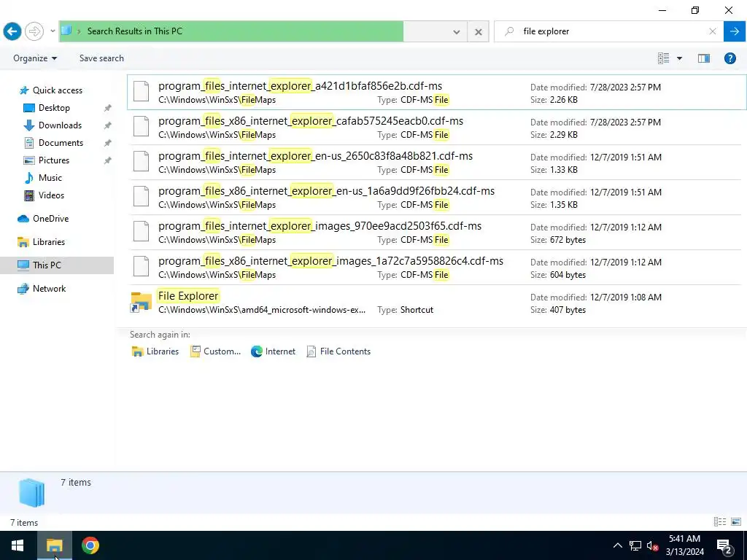
Task: Click the File Explorer shortcut folder icon
Action: coord(141,303)
